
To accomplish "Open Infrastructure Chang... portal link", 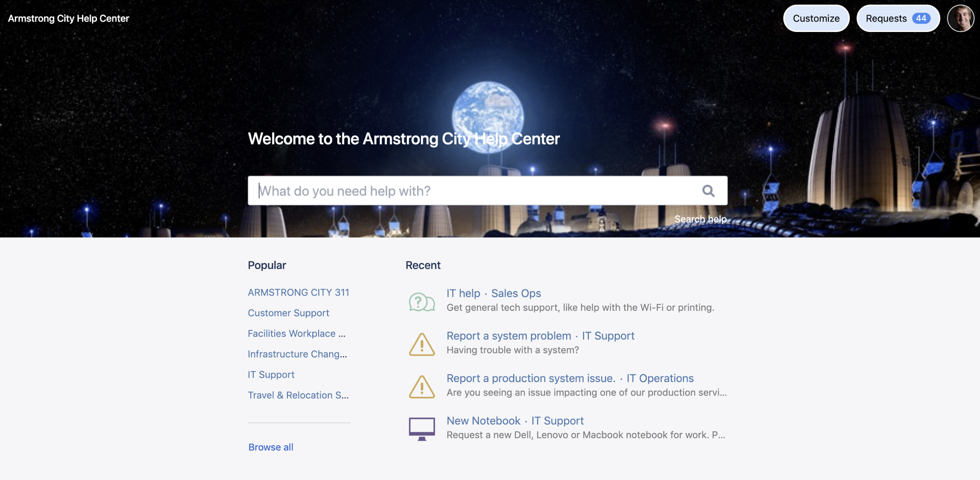I will 297,354.
